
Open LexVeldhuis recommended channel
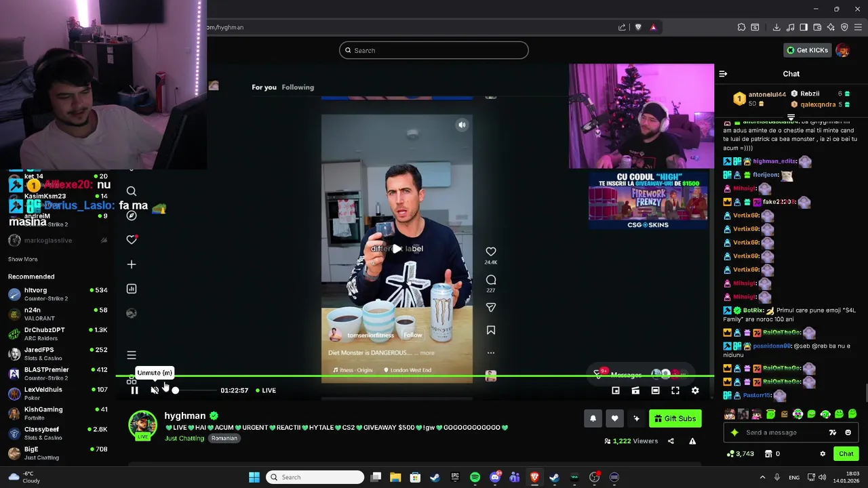pyautogui.click(x=58, y=393)
